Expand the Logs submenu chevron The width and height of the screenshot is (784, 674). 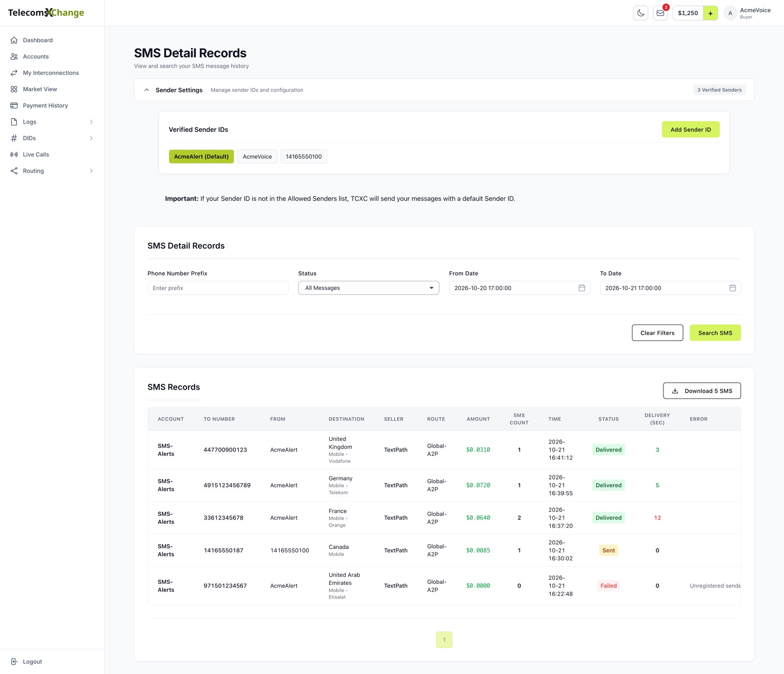coord(91,122)
